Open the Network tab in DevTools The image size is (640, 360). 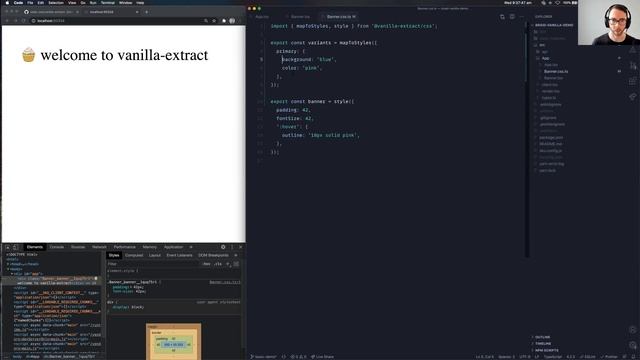click(99, 247)
